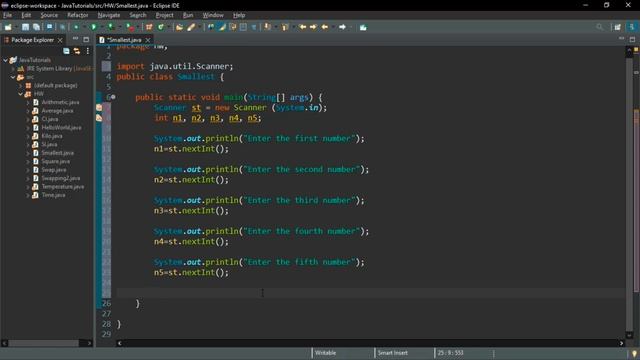Click the New Java Class icon
The height and width of the screenshot is (360, 640).
(161, 27)
